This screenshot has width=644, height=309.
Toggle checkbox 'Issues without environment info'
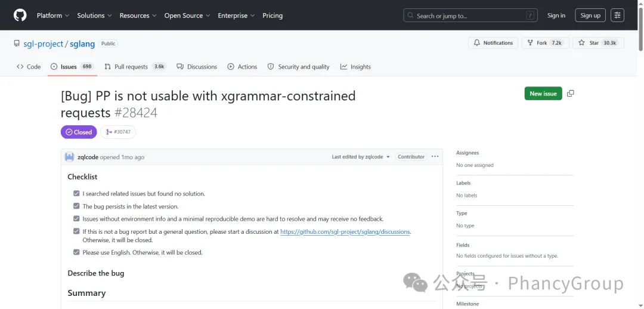coord(76,218)
